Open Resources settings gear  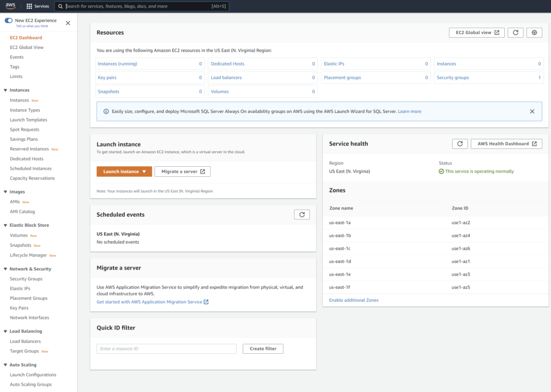(534, 32)
